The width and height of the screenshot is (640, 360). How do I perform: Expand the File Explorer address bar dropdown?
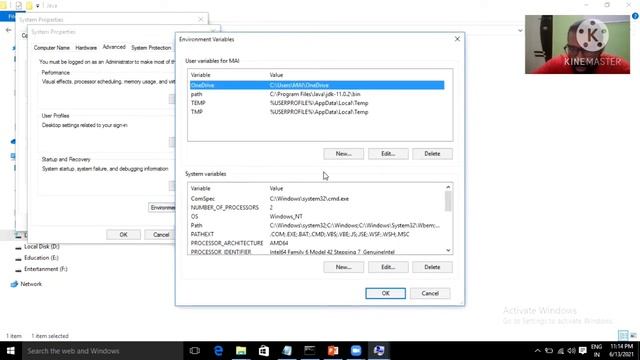(520, 30)
